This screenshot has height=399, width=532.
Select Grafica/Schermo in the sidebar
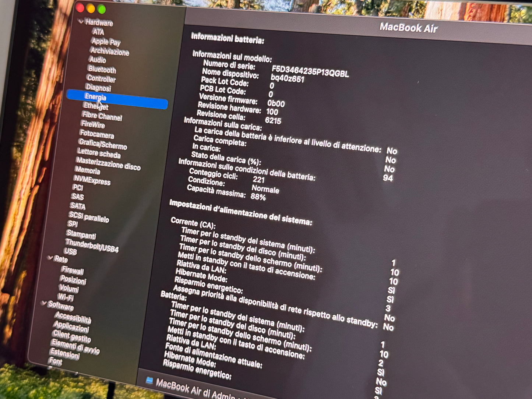[103, 144]
